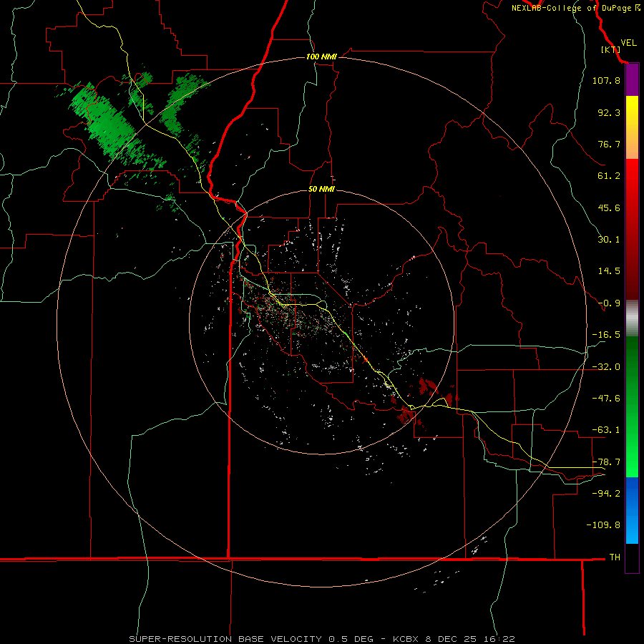The height and width of the screenshot is (644, 644).
Task: Click the -109.8 legend value
Action: tap(603, 525)
